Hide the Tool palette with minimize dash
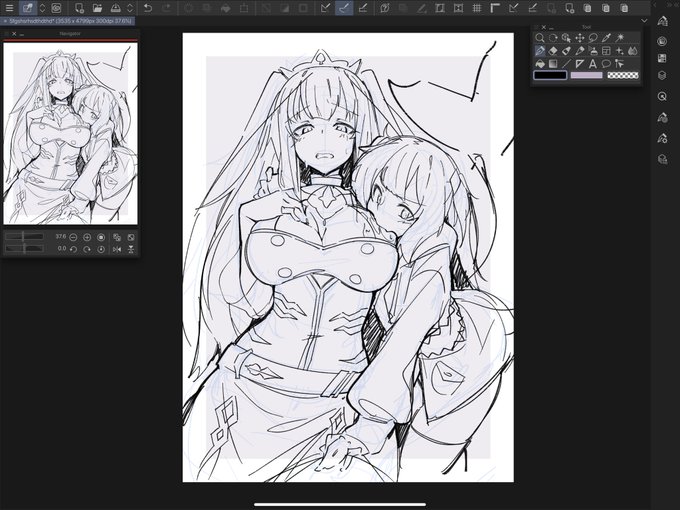 551,27
